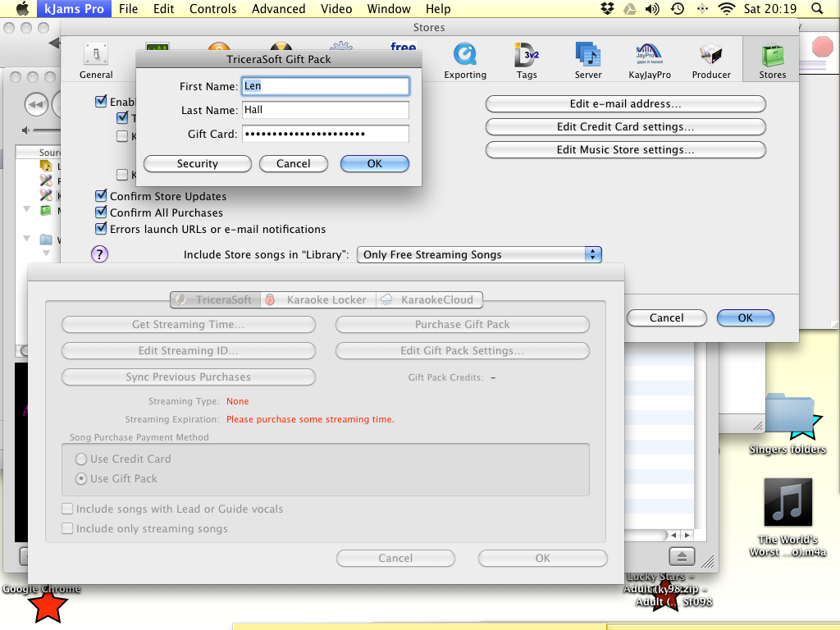Switch to the Server preferences pane
This screenshot has height=630, width=840.
588,60
